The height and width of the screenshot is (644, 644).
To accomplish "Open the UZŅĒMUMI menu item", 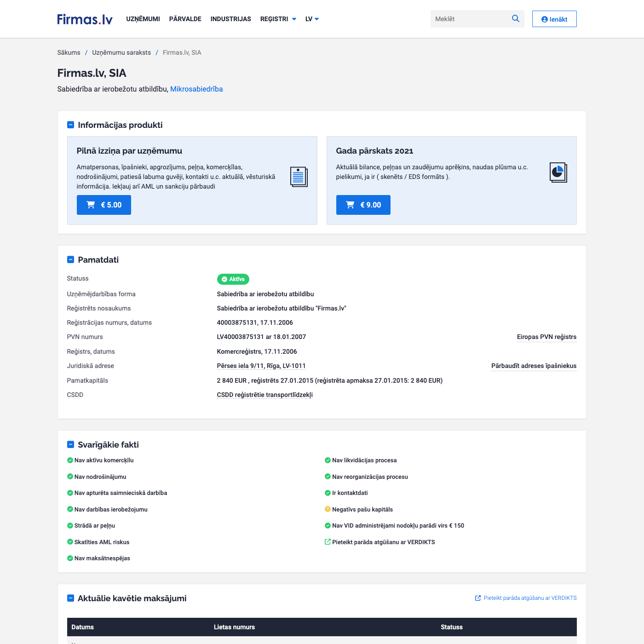I will pyautogui.click(x=143, y=19).
